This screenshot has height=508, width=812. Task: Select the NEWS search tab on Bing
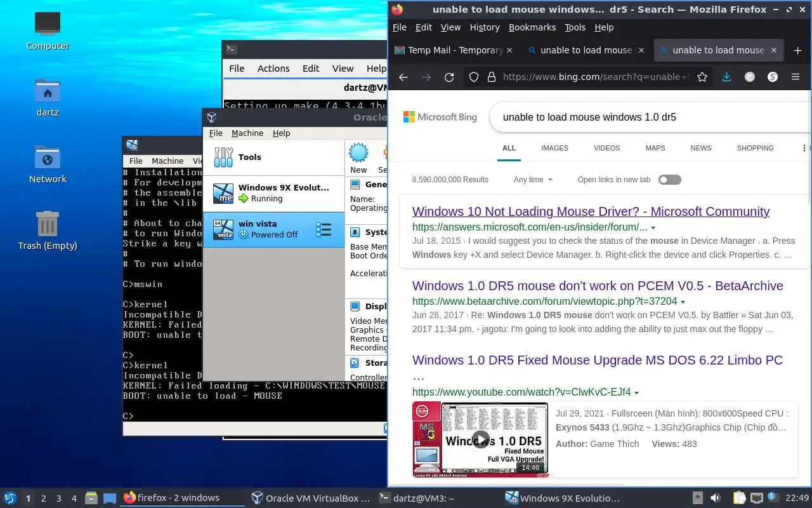701,148
